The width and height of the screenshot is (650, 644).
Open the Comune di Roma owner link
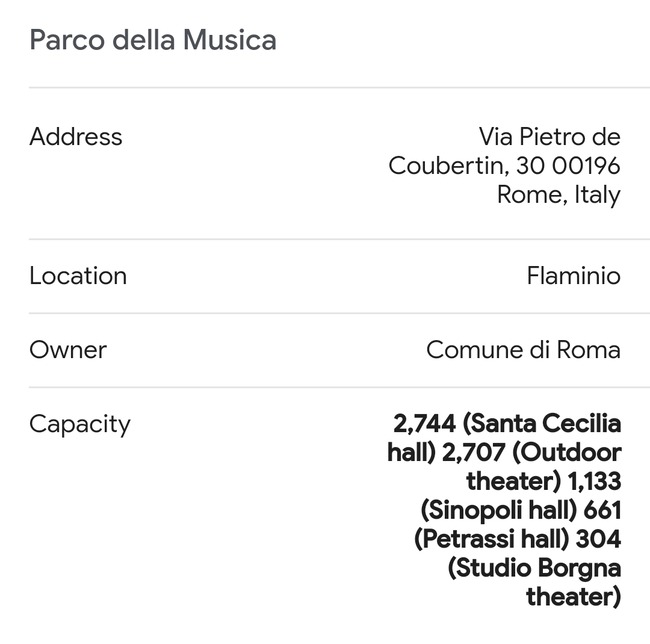523,350
